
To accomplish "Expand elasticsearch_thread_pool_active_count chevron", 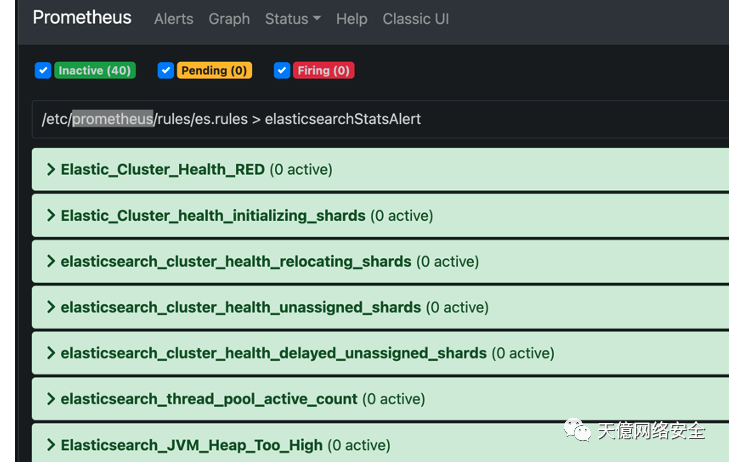I will point(51,399).
